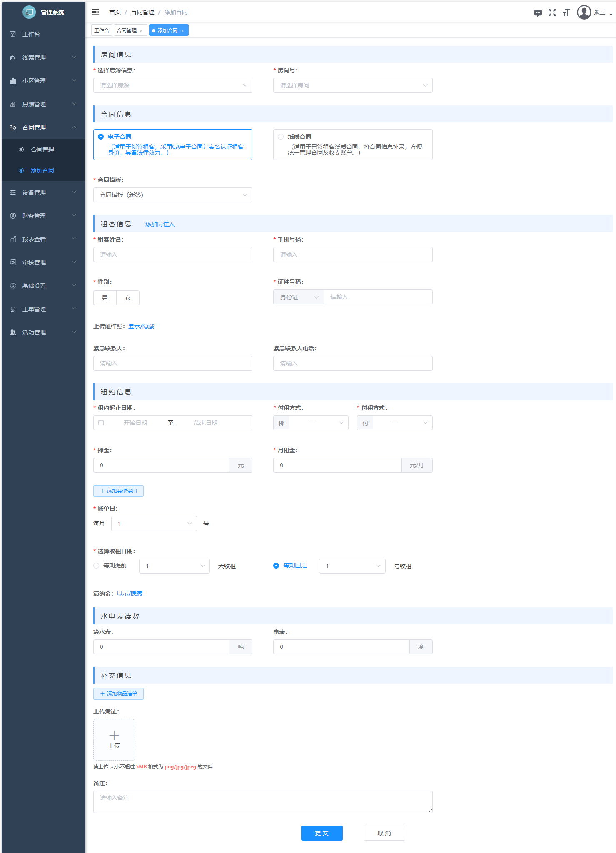This screenshot has height=853, width=616.
Task: Open the messages chat bubble icon
Action: click(x=538, y=13)
